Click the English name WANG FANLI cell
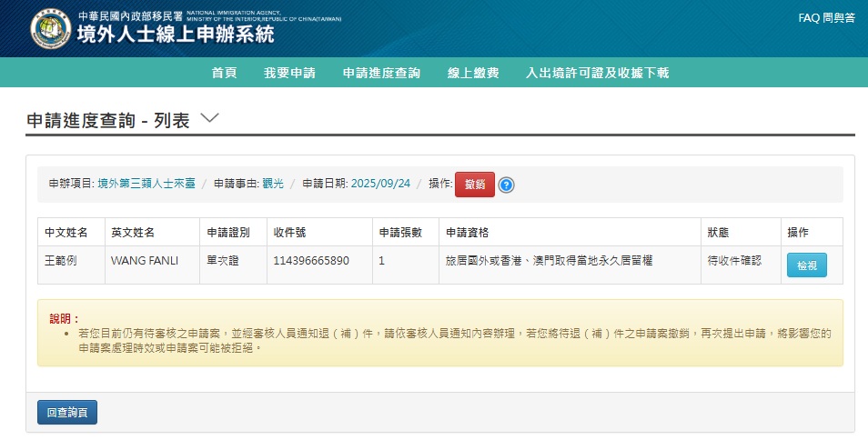Image resolution: width=868 pixels, height=440 pixels. tap(144, 261)
